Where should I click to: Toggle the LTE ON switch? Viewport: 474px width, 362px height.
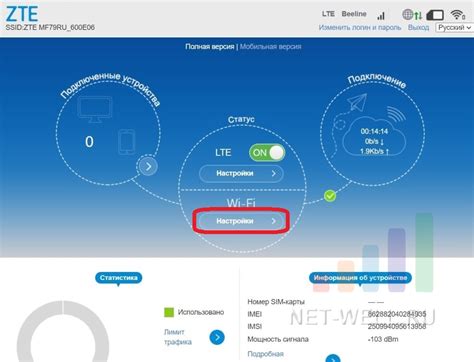(267, 153)
